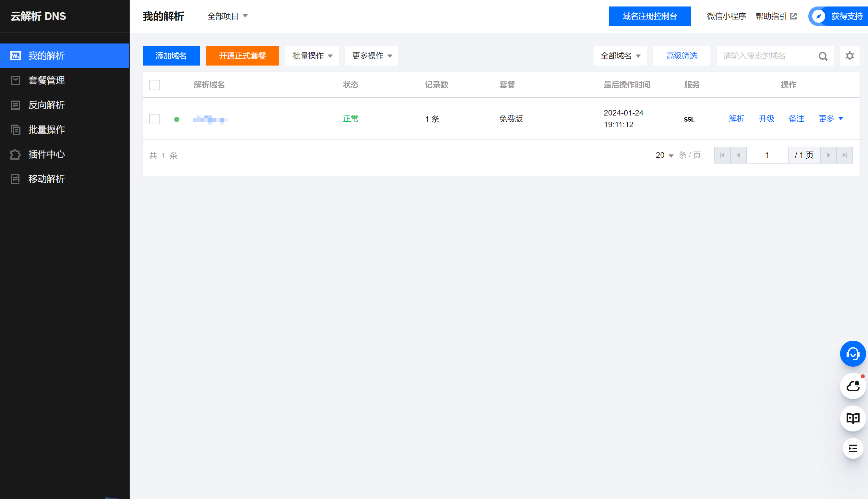Open table settings gear icon
Viewport: 868px width, 499px height.
[x=850, y=56]
